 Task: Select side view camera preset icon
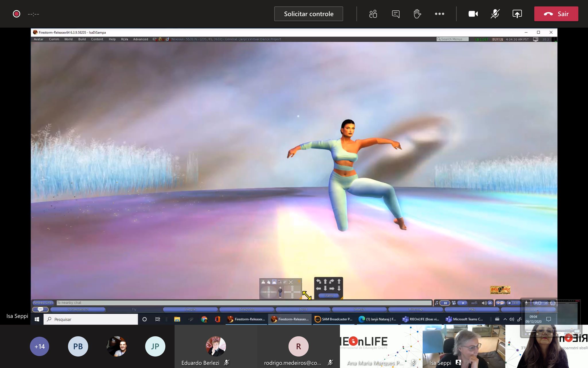269,282
